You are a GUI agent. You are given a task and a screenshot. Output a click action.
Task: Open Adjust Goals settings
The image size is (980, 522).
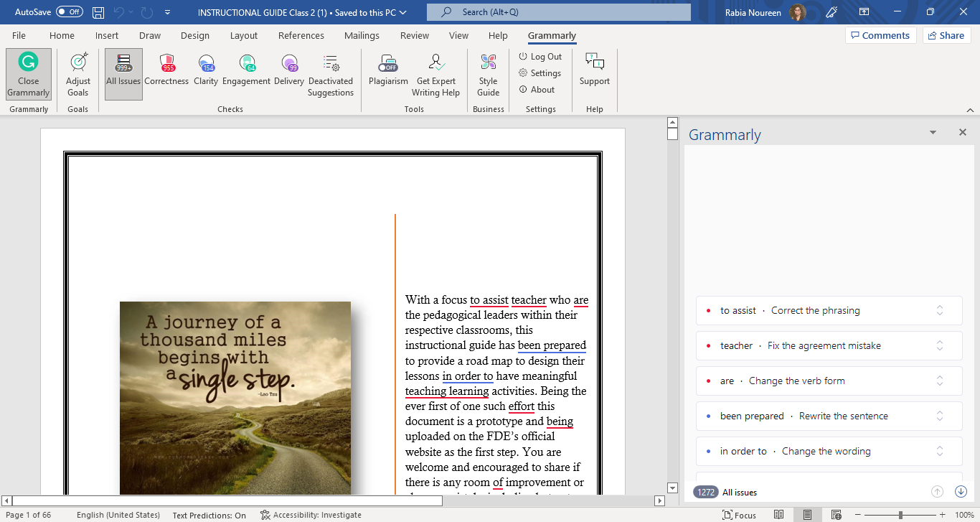(77, 74)
